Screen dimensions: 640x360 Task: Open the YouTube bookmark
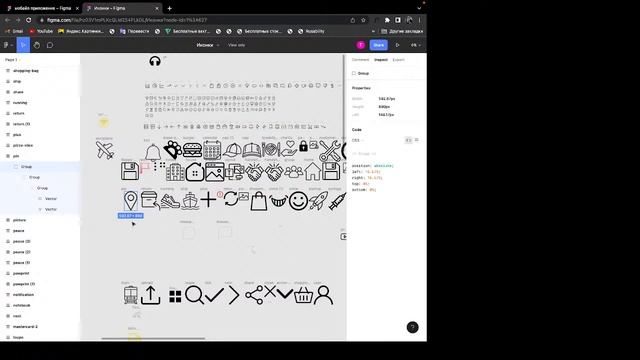pos(41,31)
